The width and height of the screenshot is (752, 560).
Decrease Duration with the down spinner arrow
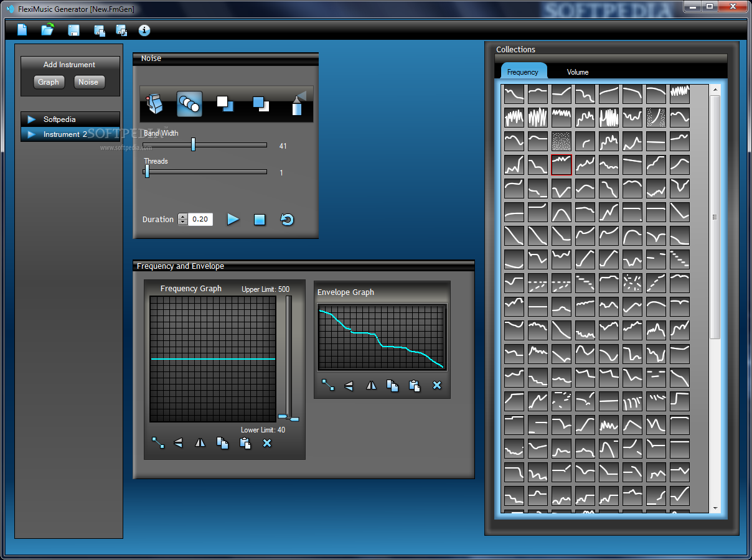click(x=182, y=222)
